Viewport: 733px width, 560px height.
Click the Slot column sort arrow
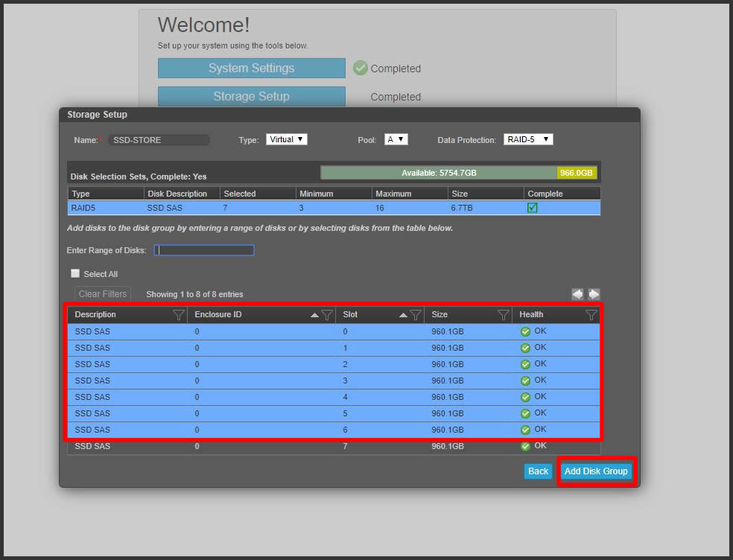tap(403, 315)
